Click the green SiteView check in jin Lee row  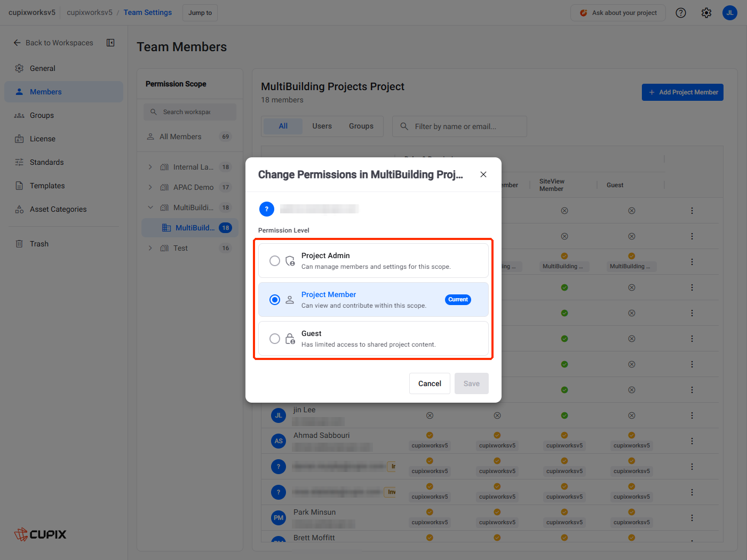point(565,415)
